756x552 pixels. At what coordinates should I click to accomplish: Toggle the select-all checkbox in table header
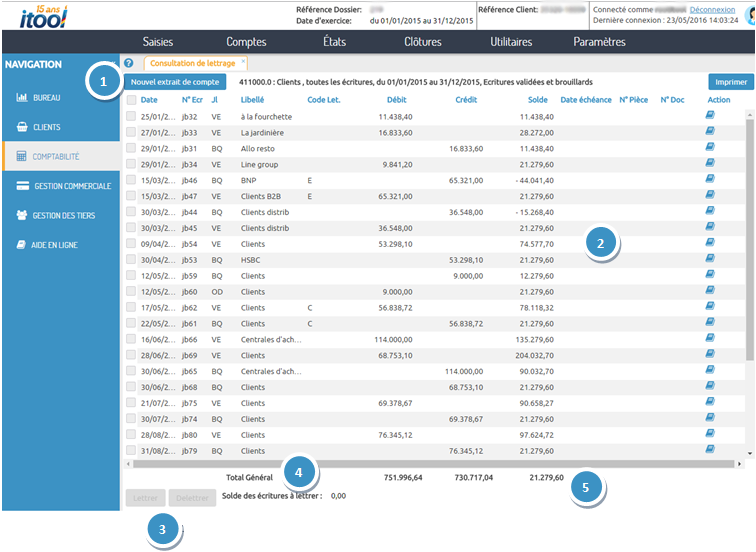pos(131,100)
